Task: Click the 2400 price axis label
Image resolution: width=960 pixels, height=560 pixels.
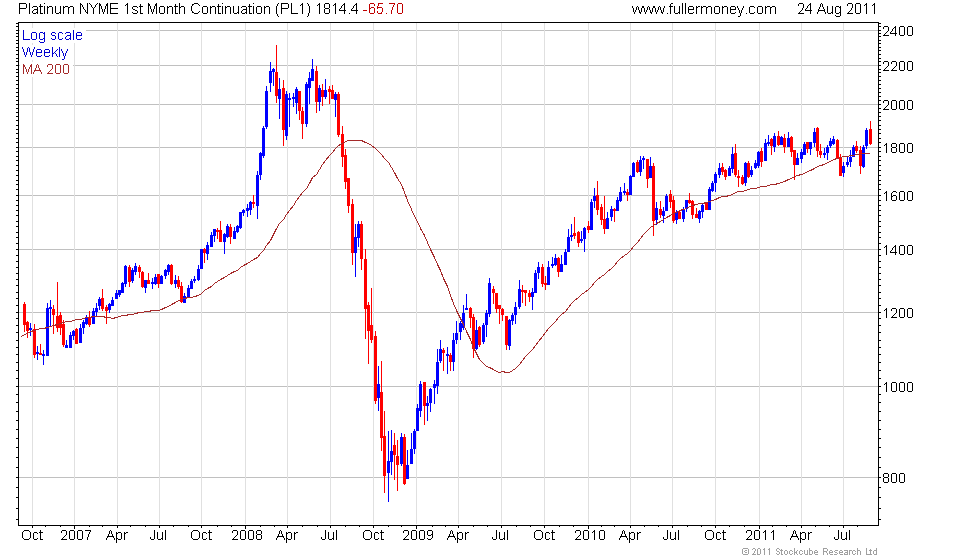Action: [x=898, y=31]
